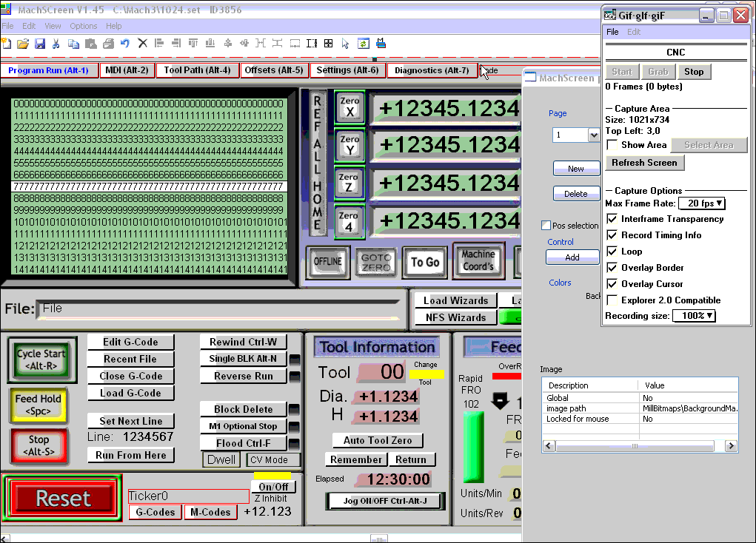Click the green refresh screen toolbar icon
This screenshot has height=543, width=756.
tap(363, 44)
